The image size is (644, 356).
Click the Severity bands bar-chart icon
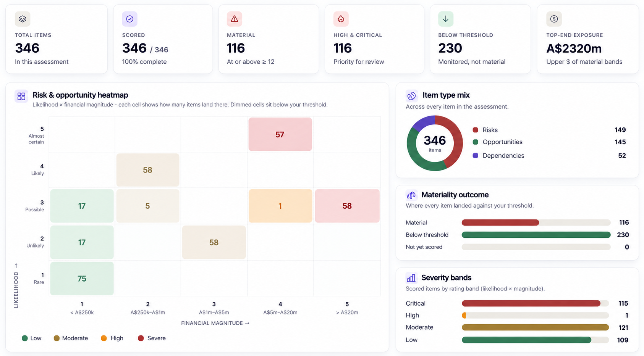click(x=411, y=278)
